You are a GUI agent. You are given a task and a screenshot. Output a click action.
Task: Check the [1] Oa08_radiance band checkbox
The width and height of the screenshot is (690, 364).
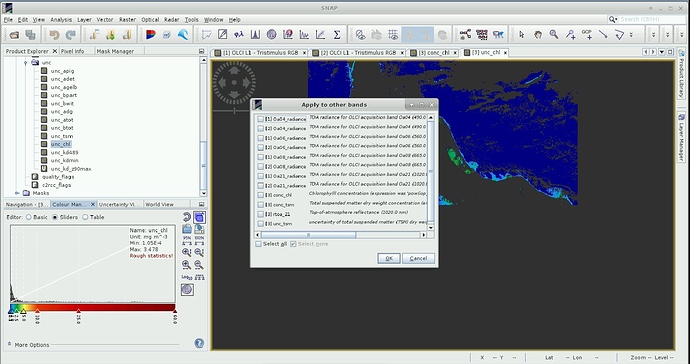(261, 157)
